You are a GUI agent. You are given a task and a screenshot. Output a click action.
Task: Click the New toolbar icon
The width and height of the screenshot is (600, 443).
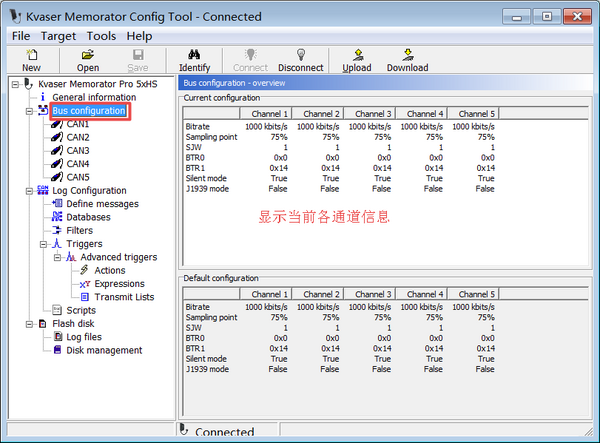coord(32,55)
